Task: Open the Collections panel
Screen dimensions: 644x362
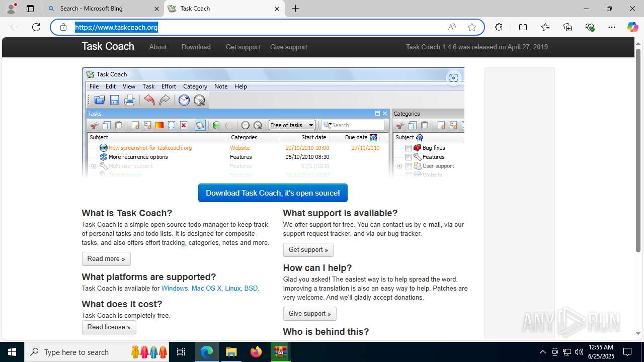Action: click(x=568, y=27)
